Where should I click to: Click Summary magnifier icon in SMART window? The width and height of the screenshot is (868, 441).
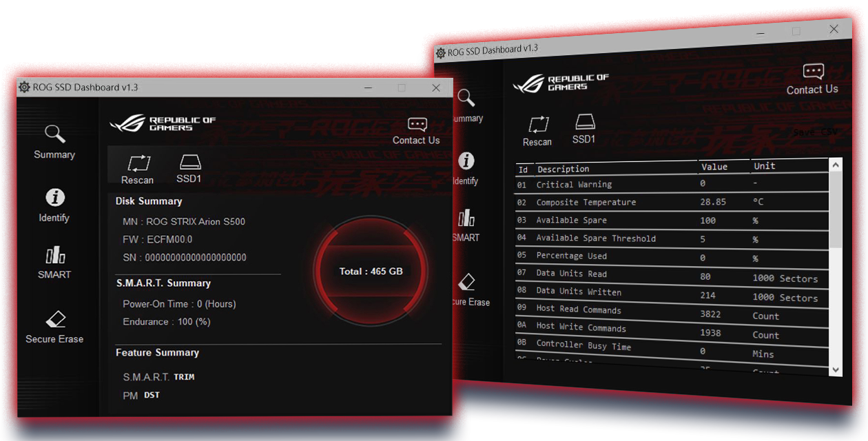[x=466, y=99]
